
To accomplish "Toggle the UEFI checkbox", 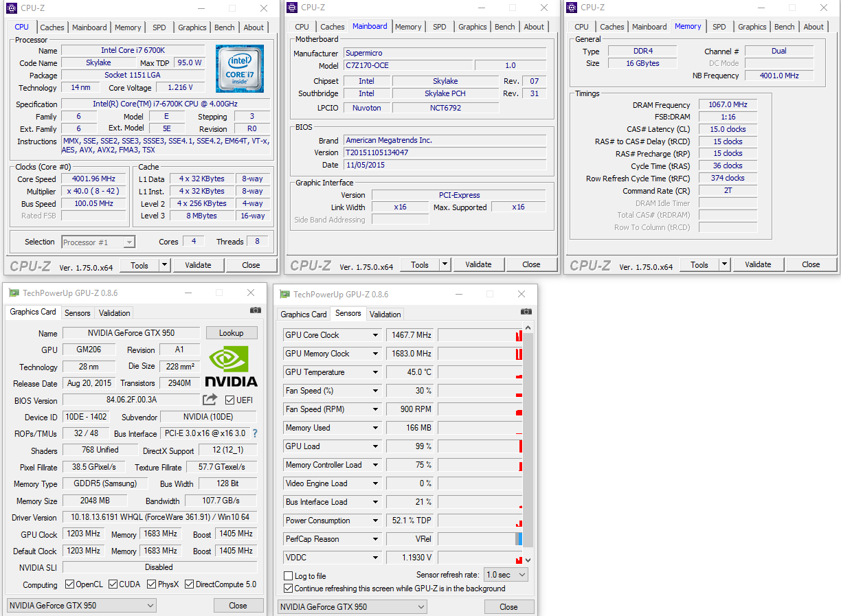I will coord(229,400).
